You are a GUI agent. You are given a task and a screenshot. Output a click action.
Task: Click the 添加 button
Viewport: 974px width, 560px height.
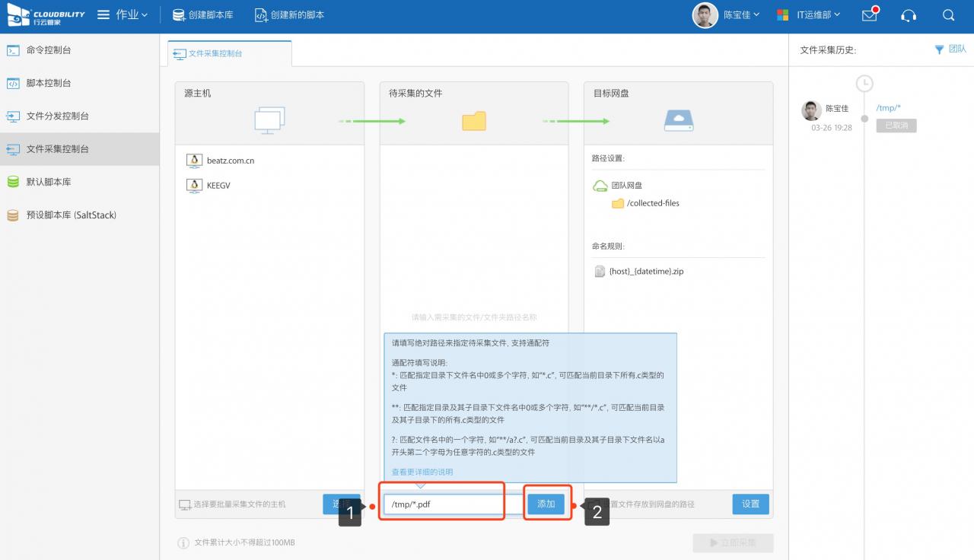tap(546, 504)
